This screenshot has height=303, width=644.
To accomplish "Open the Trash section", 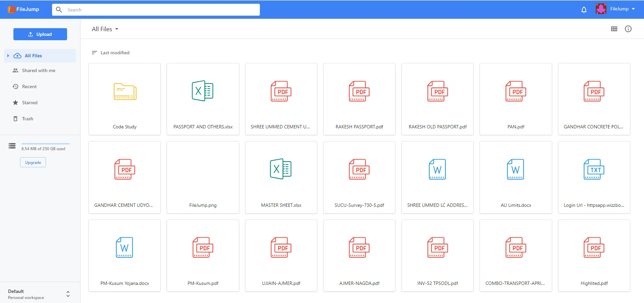I will [x=28, y=118].
